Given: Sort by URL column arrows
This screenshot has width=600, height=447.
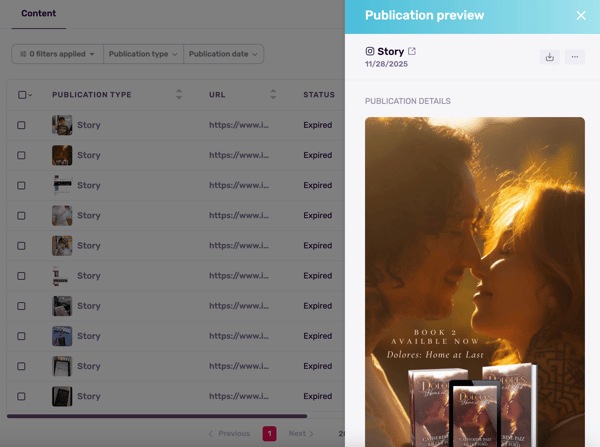Looking at the screenshot, I should [x=273, y=95].
